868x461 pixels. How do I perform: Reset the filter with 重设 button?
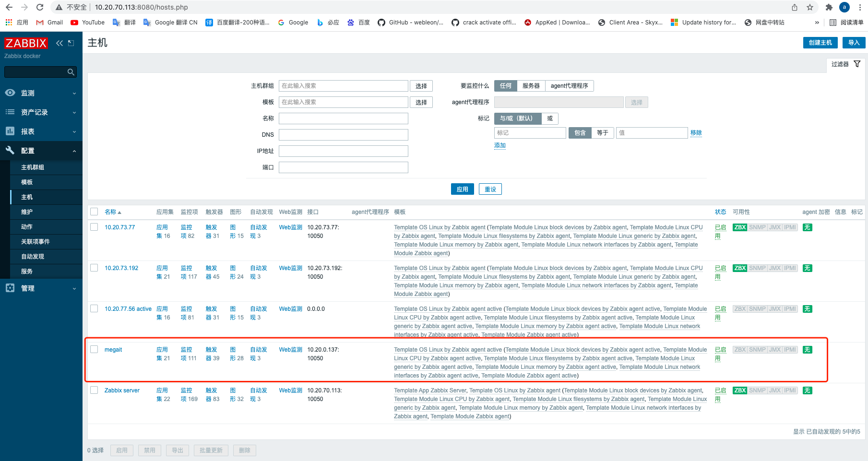click(x=490, y=189)
